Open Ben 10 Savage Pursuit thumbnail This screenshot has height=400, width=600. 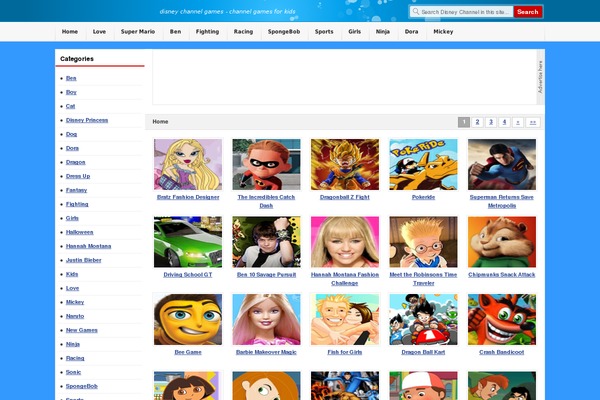(266, 242)
